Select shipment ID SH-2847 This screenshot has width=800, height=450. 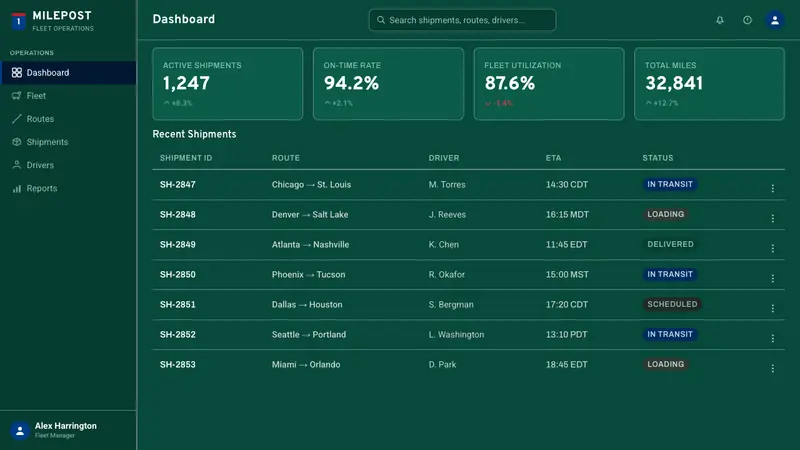click(x=178, y=185)
